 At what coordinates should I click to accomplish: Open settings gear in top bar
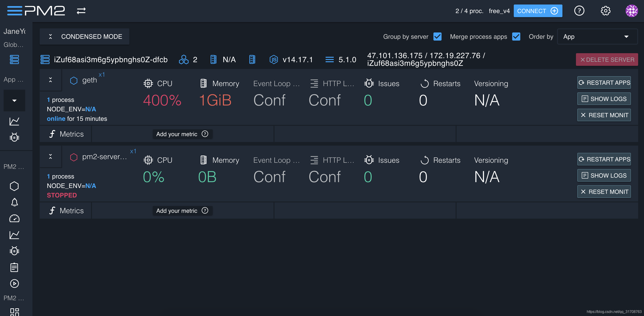605,11
